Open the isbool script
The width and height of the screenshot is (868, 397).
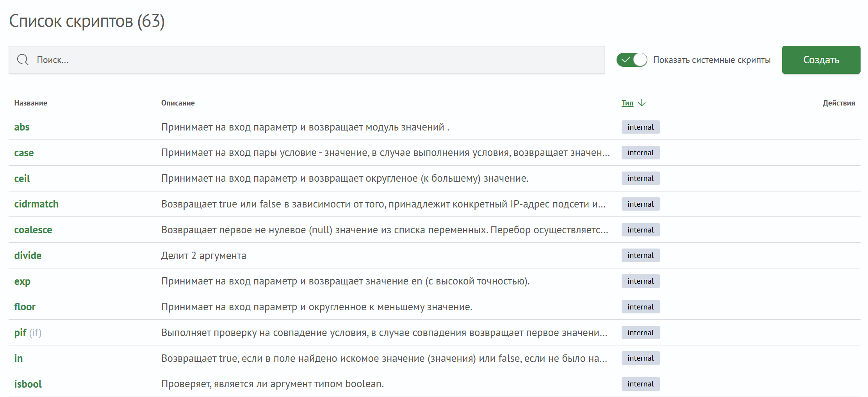pos(28,384)
